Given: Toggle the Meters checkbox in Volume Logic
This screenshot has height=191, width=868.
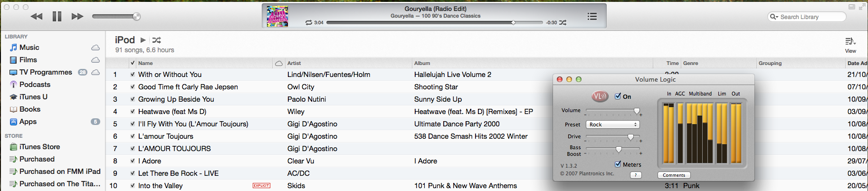Looking at the screenshot, I should (x=618, y=164).
